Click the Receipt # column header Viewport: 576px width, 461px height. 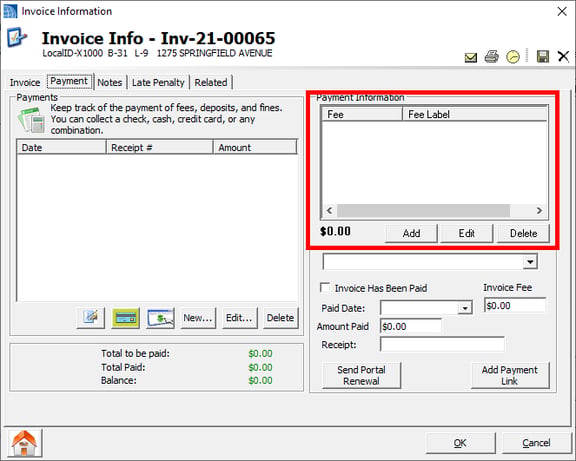[x=159, y=147]
